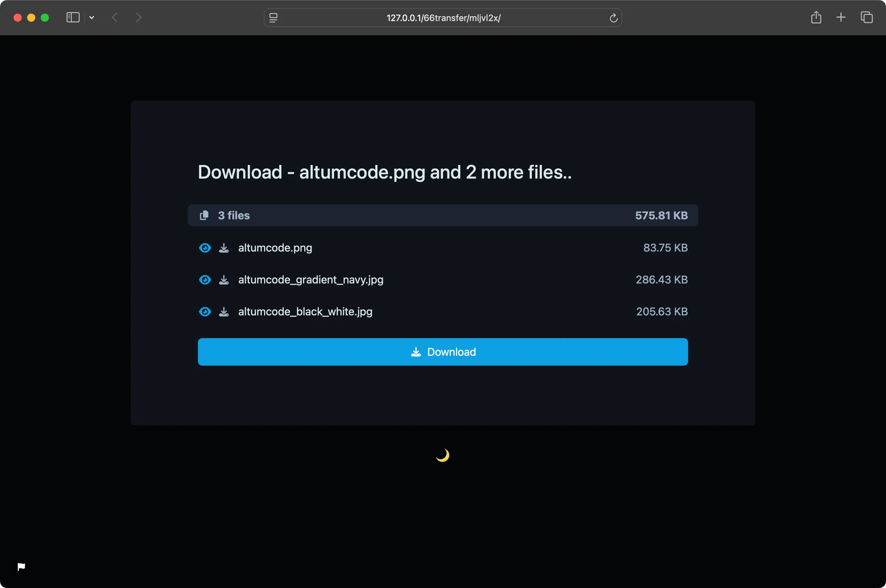Open the Share menu in Safari
Viewport: 886px width, 588px height.
(816, 17)
